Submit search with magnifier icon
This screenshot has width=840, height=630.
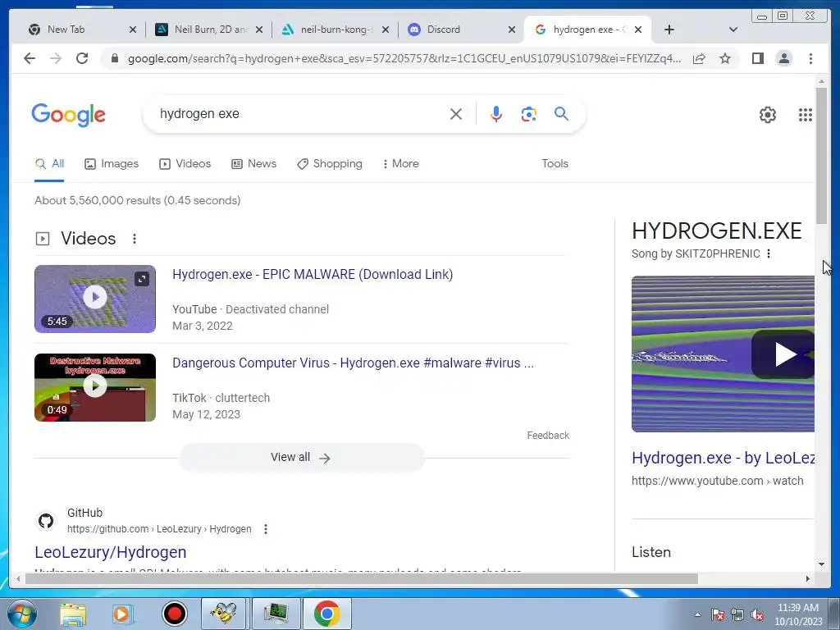[561, 113]
